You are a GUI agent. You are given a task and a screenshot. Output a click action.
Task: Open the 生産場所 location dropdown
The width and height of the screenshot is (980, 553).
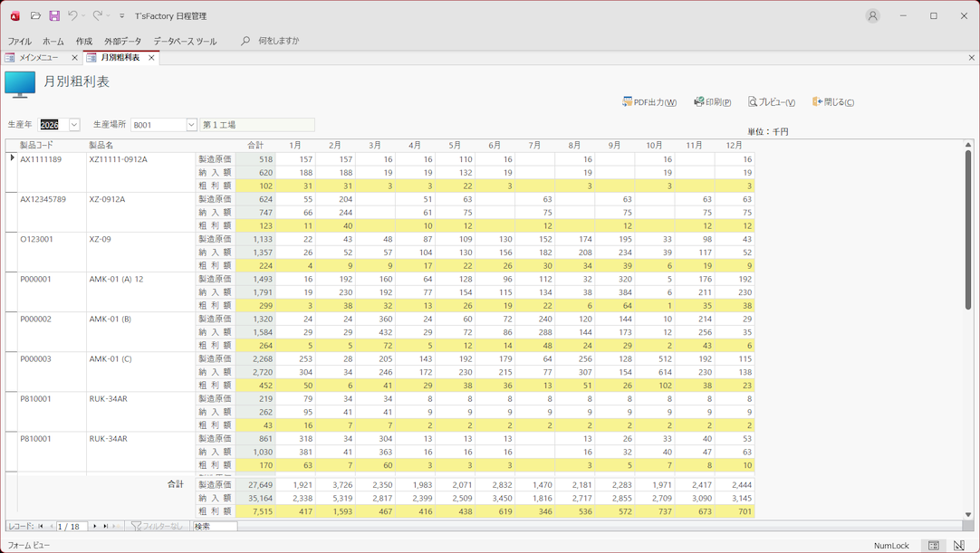(x=191, y=125)
